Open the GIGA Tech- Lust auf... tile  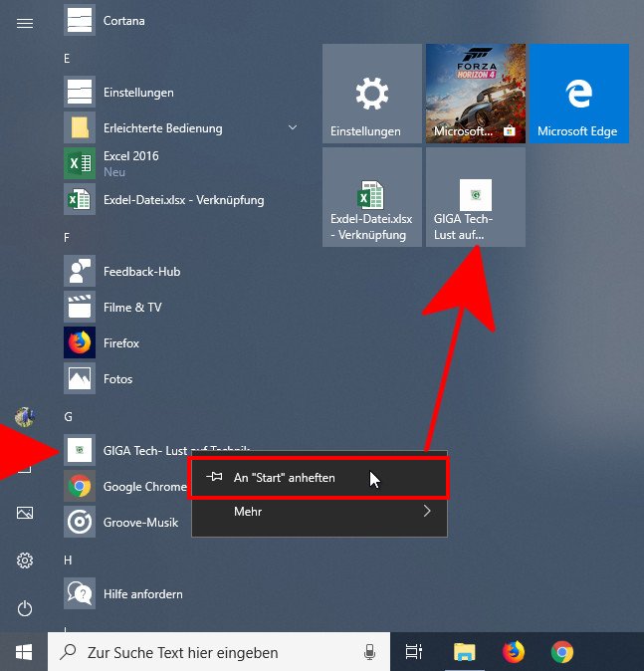point(476,197)
